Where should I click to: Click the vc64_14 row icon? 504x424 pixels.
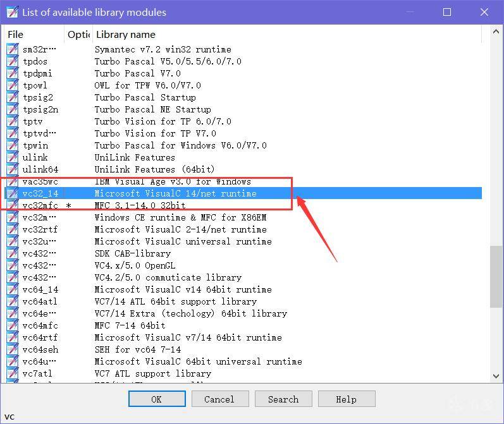[12, 289]
